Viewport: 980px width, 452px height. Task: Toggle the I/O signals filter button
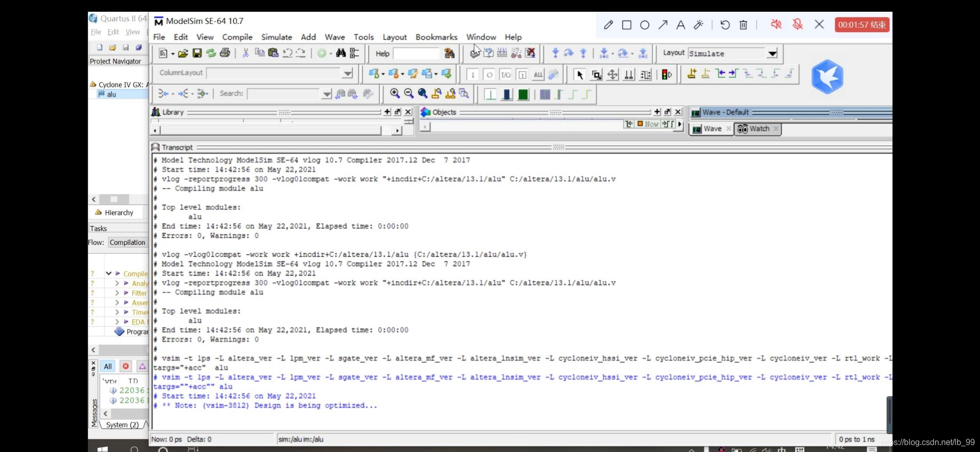506,75
